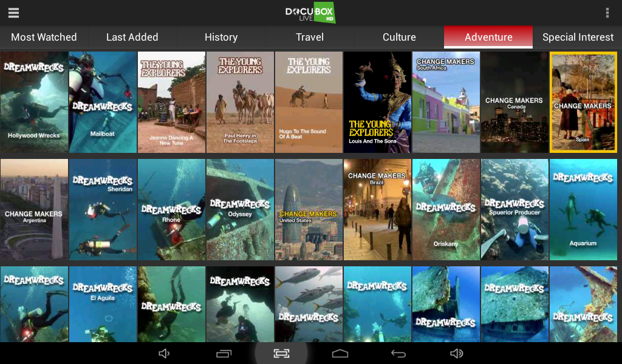
Task: Open Change Makers United States poster
Action: click(x=309, y=209)
